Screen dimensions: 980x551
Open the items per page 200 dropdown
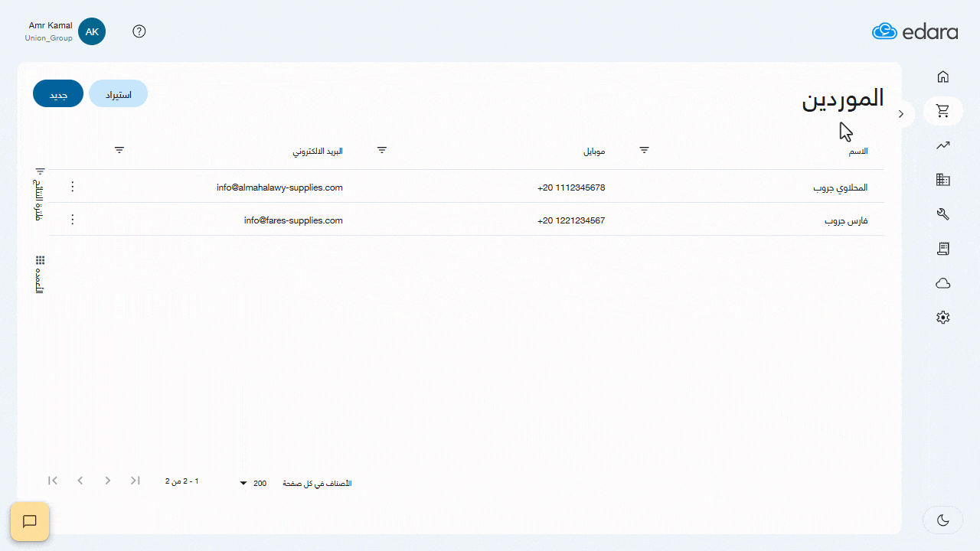253,484
